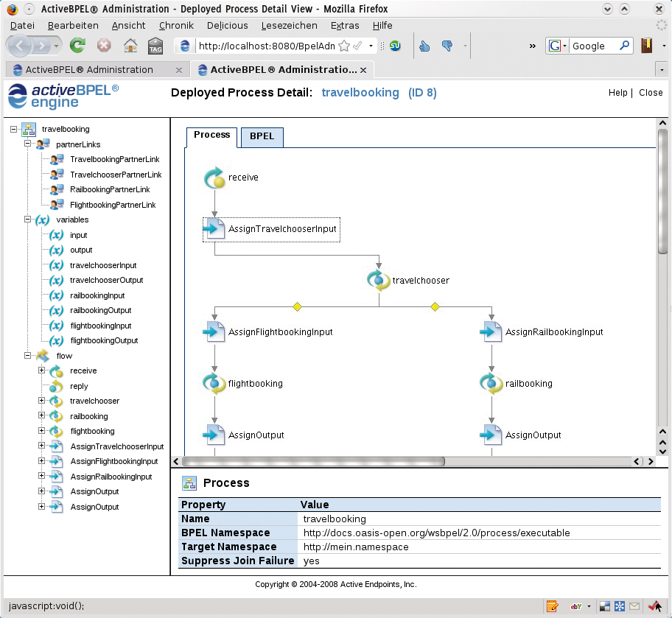
Task: Click the travelbooking process icon in tree
Action: click(x=29, y=130)
